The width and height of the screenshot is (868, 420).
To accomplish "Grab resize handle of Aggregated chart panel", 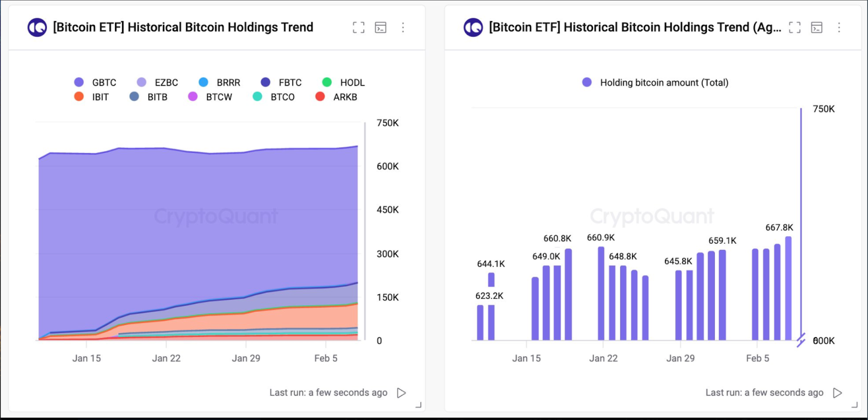I will [x=854, y=405].
